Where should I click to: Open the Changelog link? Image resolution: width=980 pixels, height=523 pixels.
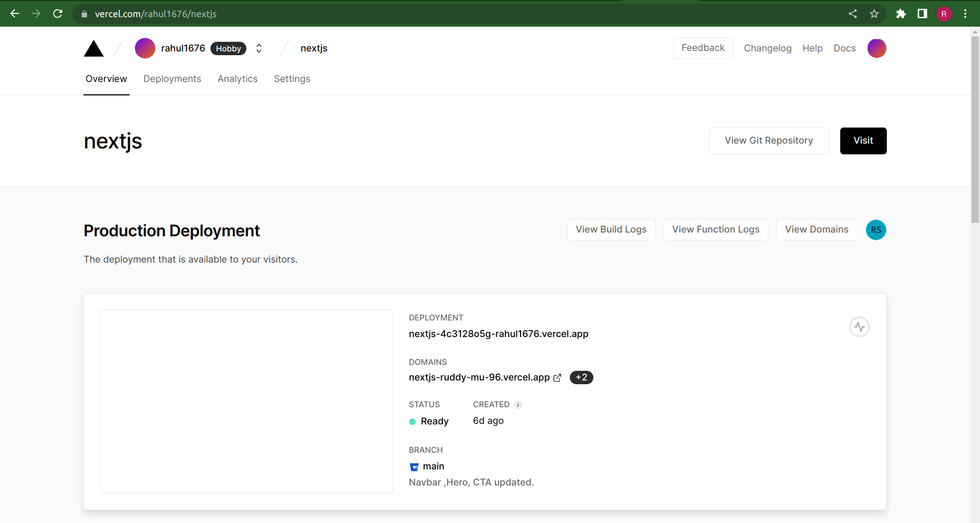(767, 48)
